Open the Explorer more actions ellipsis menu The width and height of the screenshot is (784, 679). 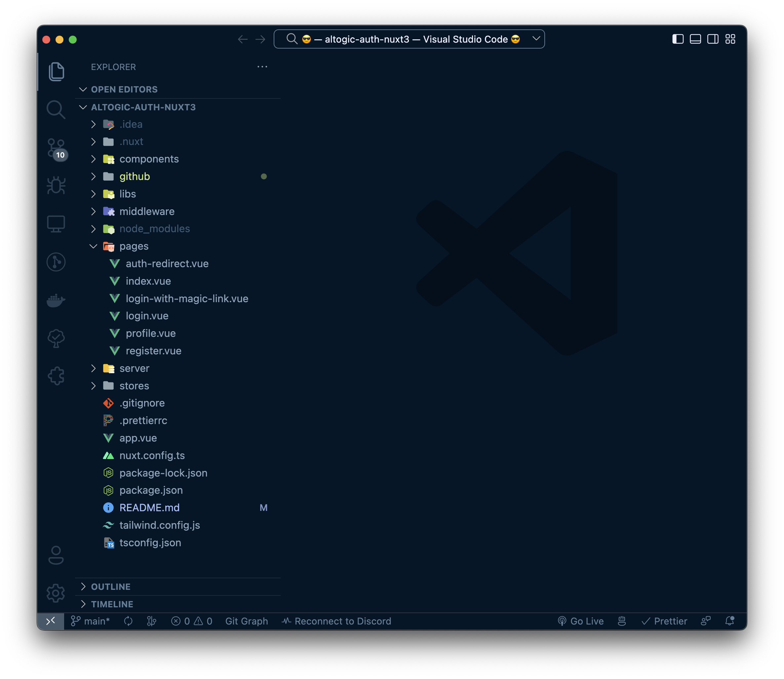(x=262, y=67)
